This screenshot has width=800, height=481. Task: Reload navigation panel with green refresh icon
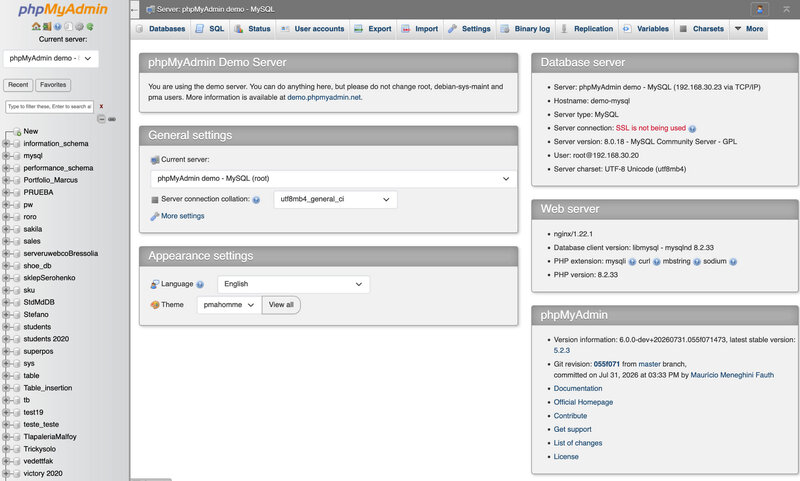[x=90, y=27]
